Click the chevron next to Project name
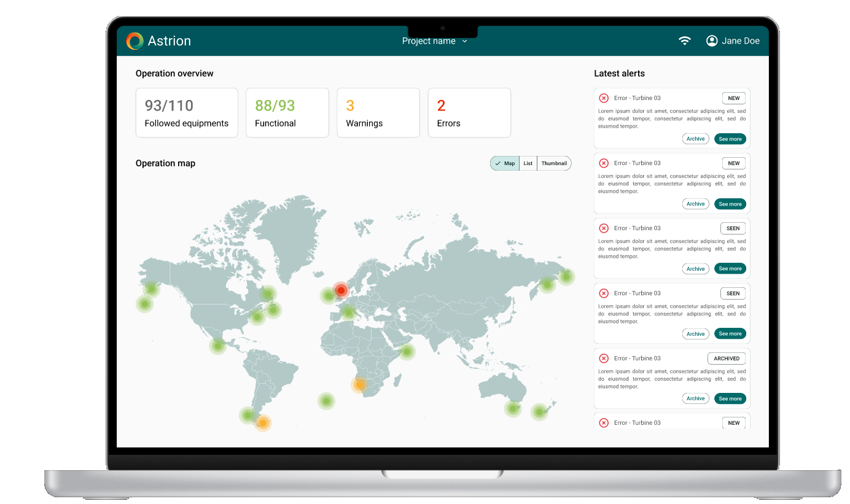850x504 pixels. (465, 41)
